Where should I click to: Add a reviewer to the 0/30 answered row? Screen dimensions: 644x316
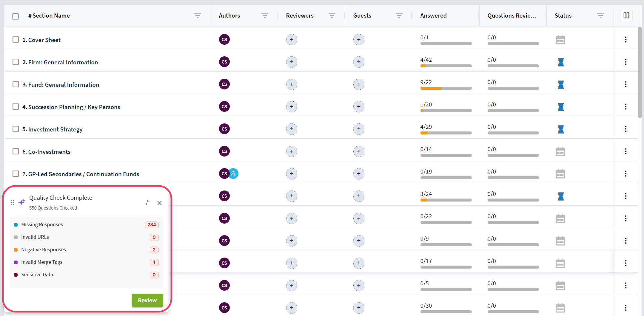point(292,308)
